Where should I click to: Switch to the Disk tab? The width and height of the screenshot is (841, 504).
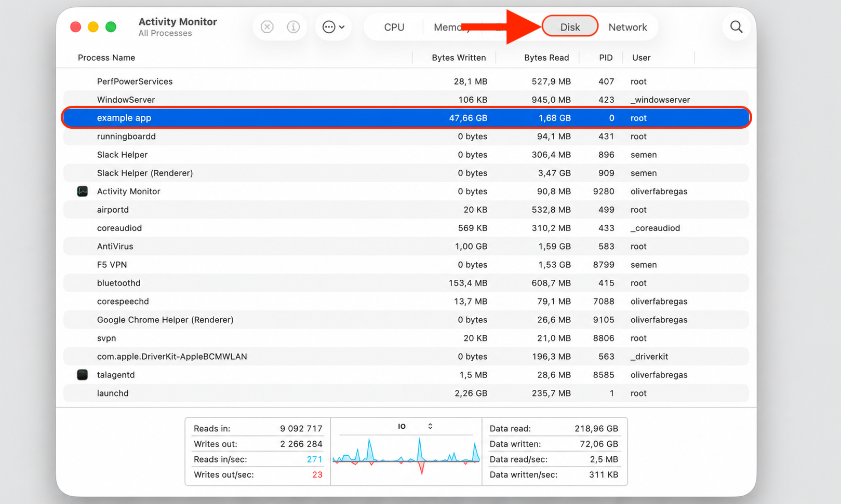(x=570, y=27)
